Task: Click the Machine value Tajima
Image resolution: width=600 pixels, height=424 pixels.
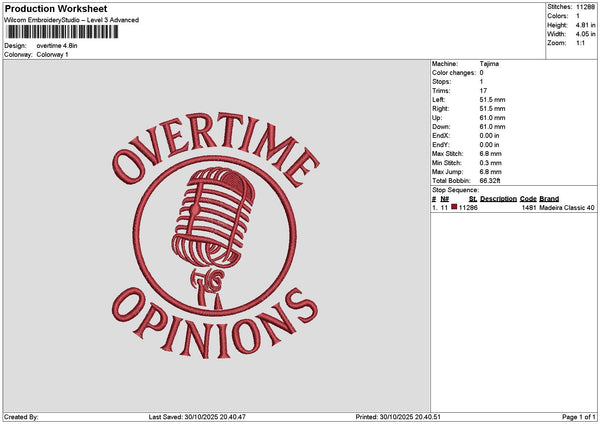Action: click(489, 64)
